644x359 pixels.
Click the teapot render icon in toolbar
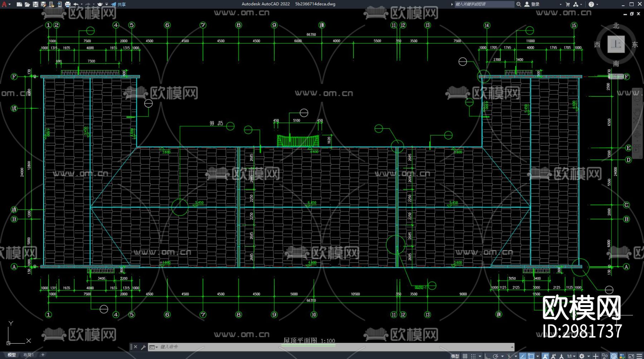100,4
